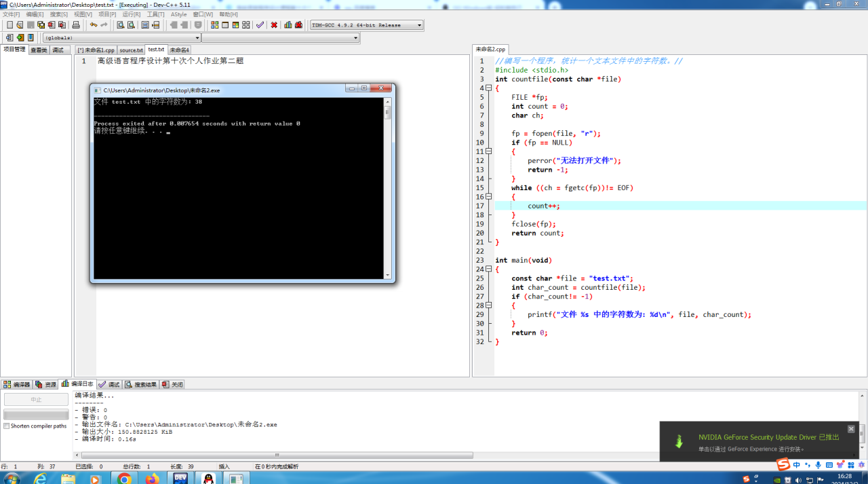
Task: Switch to the source.txt editor tab
Action: (131, 50)
